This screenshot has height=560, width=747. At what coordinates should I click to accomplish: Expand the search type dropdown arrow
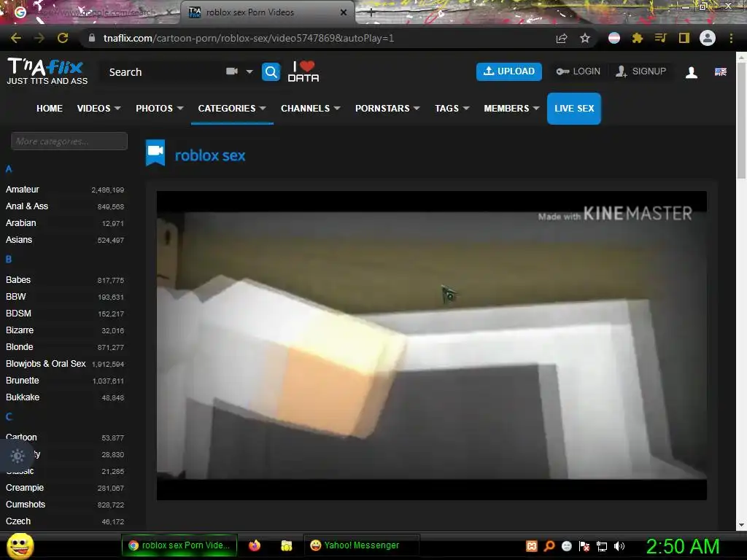(x=249, y=71)
